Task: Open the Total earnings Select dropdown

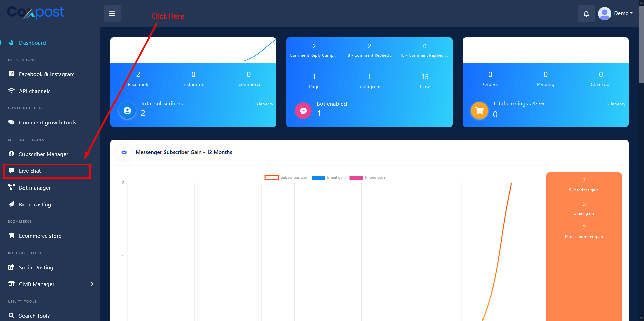Action: (x=537, y=104)
